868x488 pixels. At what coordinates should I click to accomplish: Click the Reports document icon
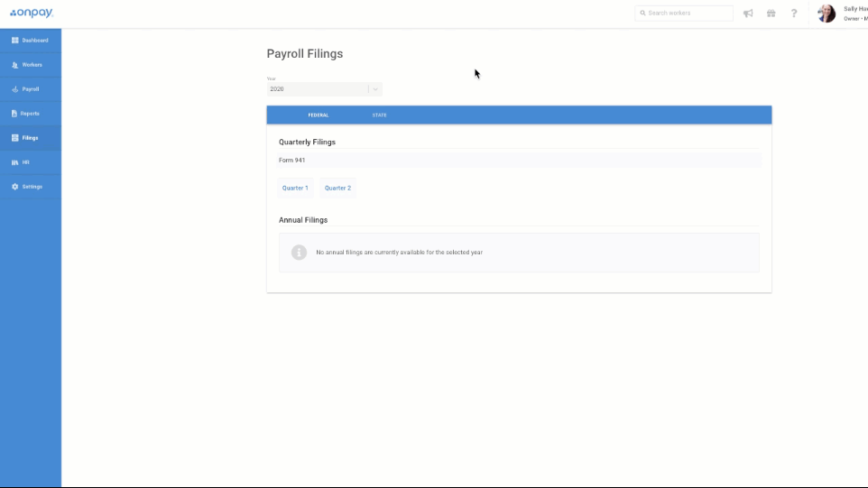click(14, 114)
